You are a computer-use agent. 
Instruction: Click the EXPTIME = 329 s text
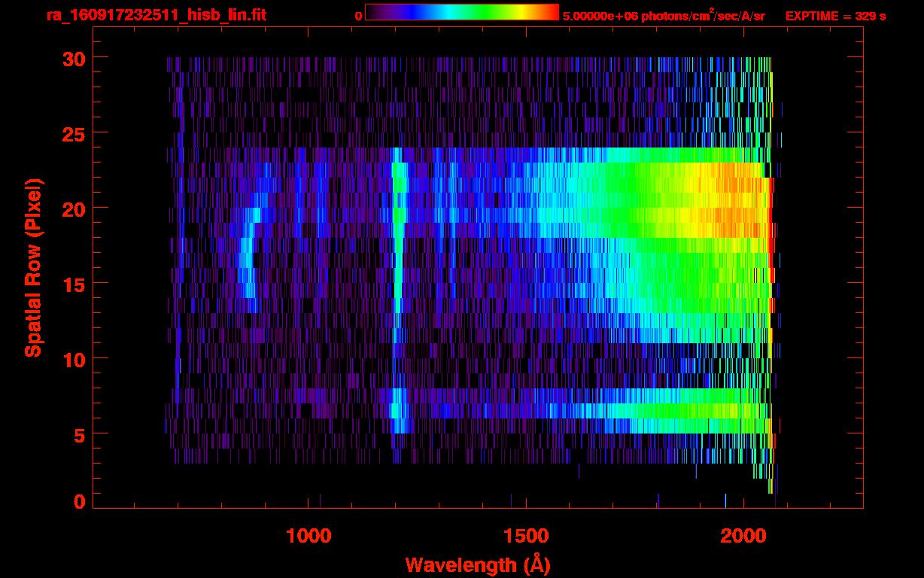pyautogui.click(x=835, y=16)
